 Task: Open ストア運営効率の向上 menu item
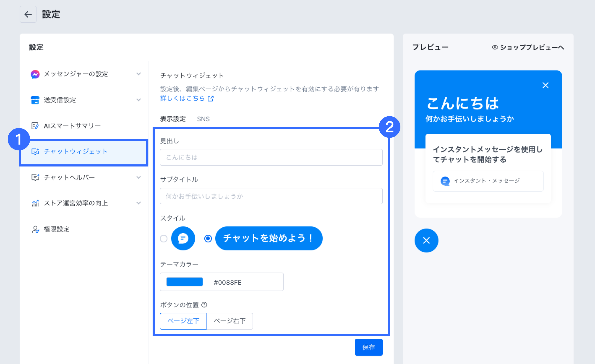pos(84,203)
